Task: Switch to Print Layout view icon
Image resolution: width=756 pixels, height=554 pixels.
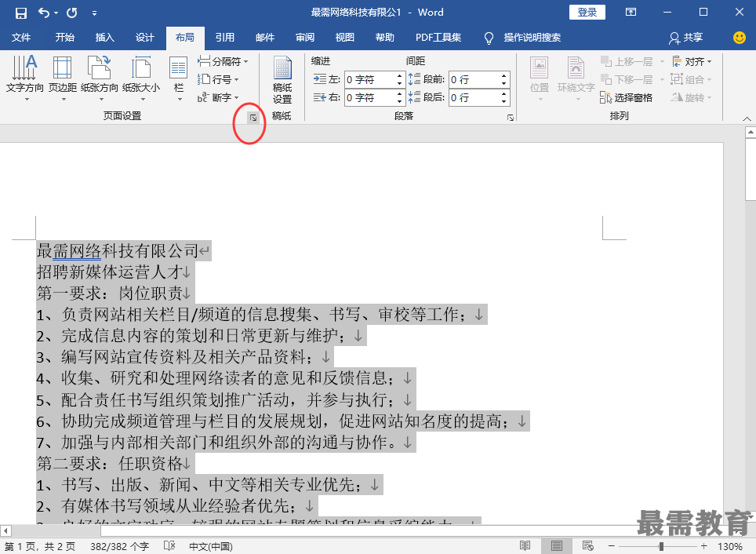Action: [x=556, y=546]
